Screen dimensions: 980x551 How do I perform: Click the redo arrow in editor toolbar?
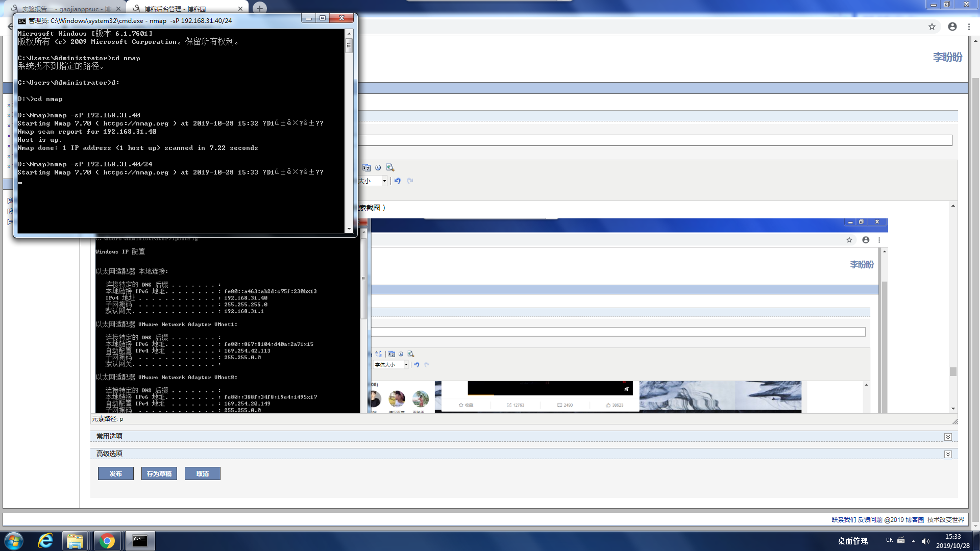coord(410,181)
